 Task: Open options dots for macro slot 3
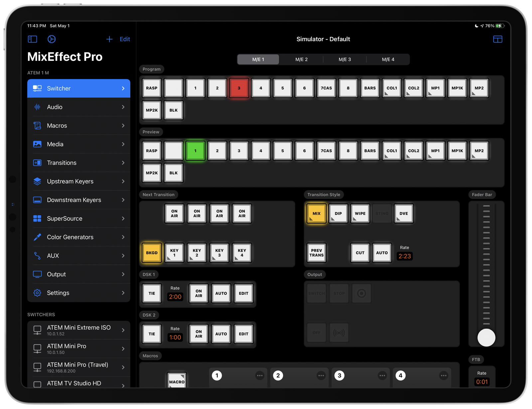coord(382,376)
